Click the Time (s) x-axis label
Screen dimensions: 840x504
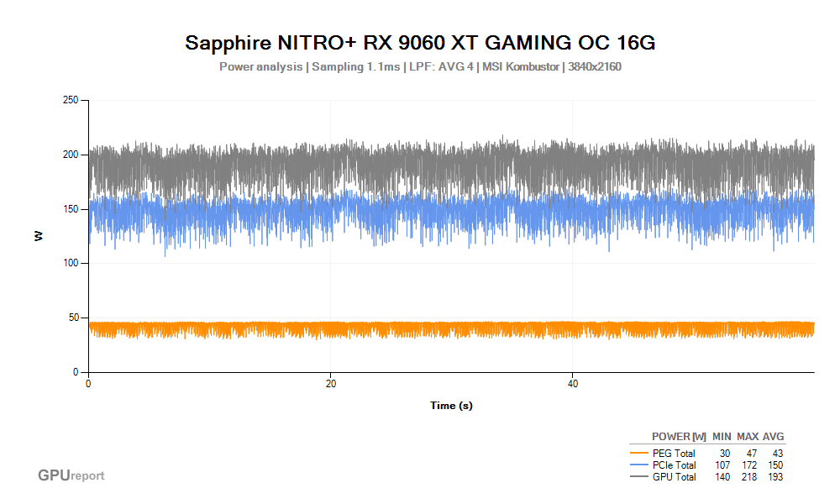(451, 406)
